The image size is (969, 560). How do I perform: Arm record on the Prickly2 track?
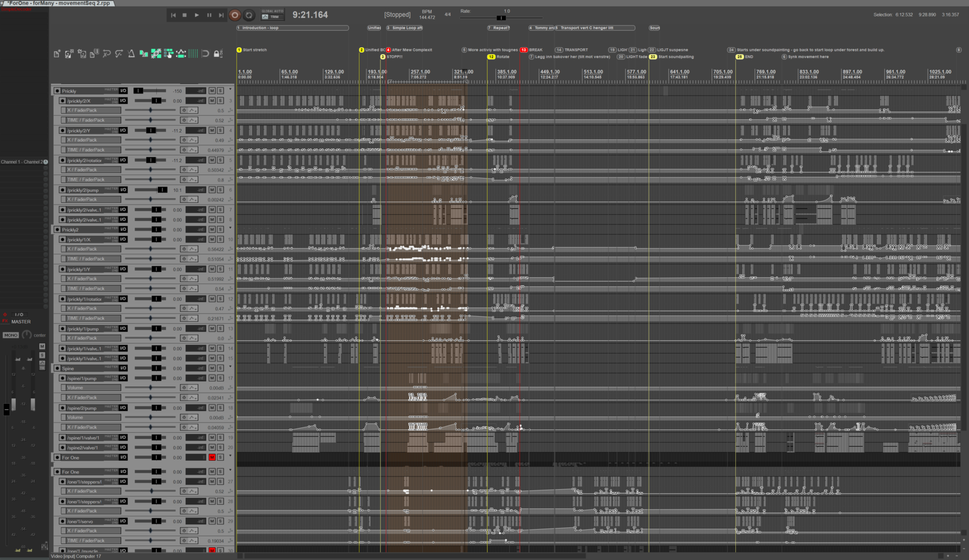tap(58, 230)
